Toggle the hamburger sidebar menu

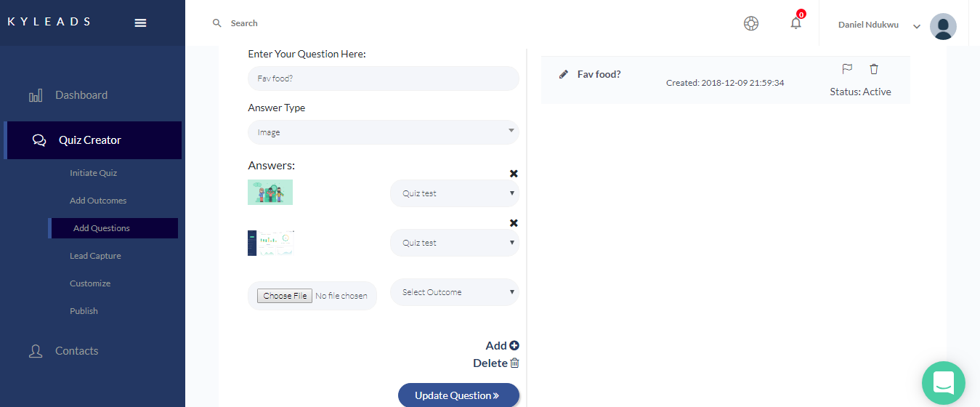[141, 23]
